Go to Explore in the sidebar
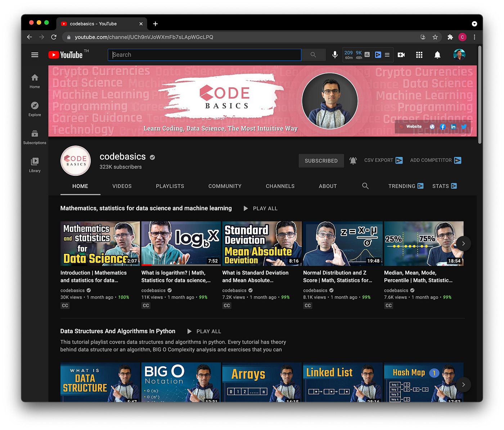Screen dimensions: 504x430 [x=35, y=109]
